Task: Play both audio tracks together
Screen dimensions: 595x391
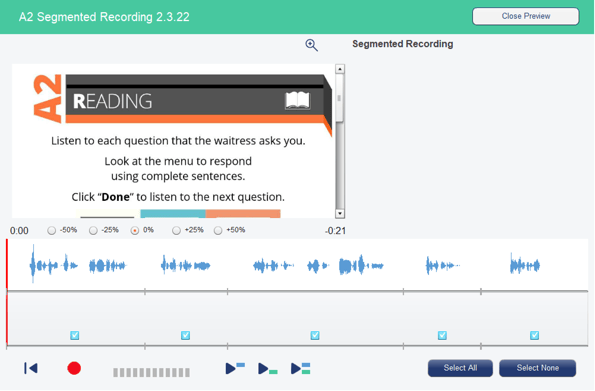Action: [301, 369]
